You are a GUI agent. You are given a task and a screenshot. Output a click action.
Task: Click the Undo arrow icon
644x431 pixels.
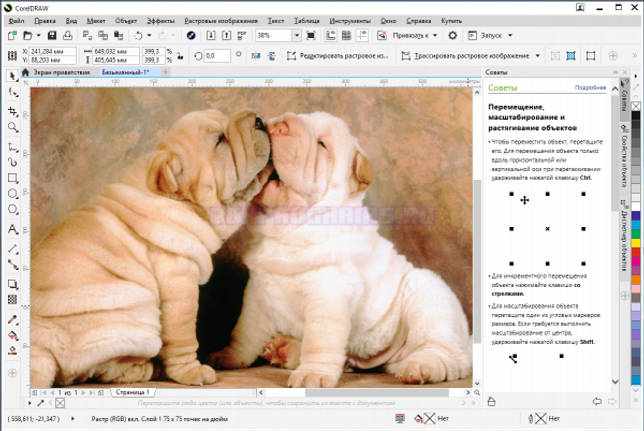click(x=138, y=35)
